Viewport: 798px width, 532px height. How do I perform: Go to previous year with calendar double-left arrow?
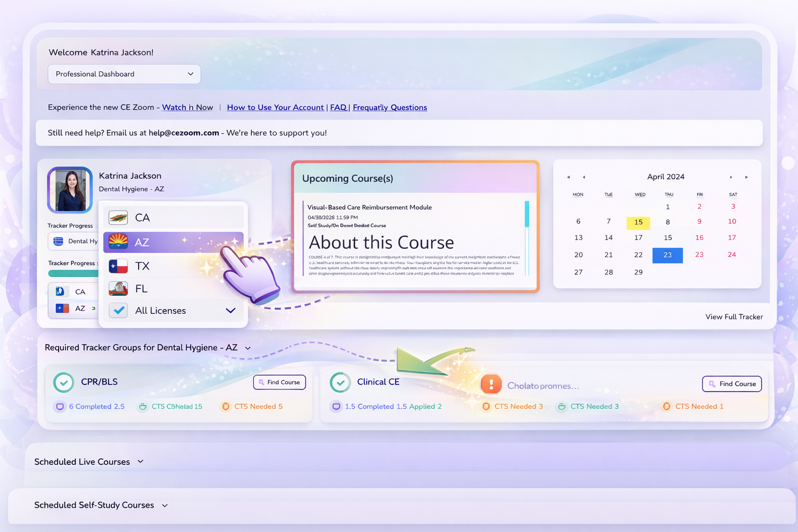tap(568, 177)
